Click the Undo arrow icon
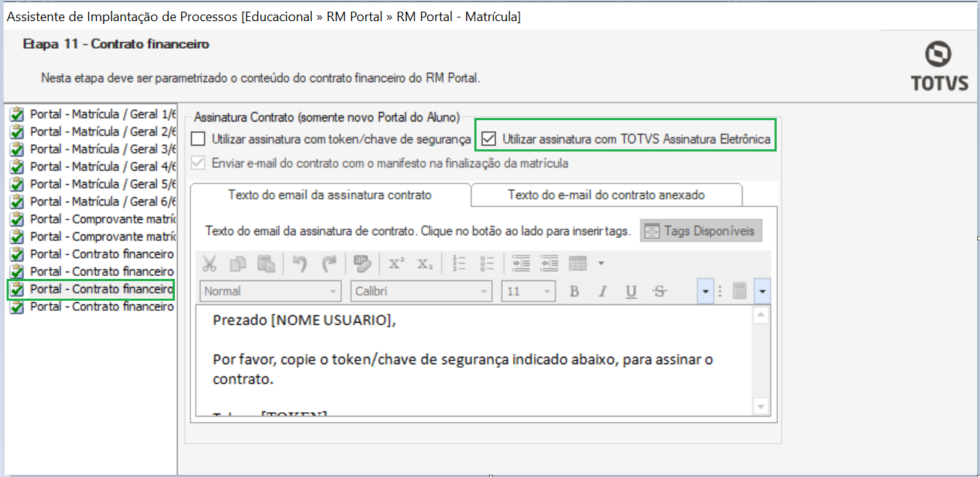The image size is (980, 477). coord(300,263)
